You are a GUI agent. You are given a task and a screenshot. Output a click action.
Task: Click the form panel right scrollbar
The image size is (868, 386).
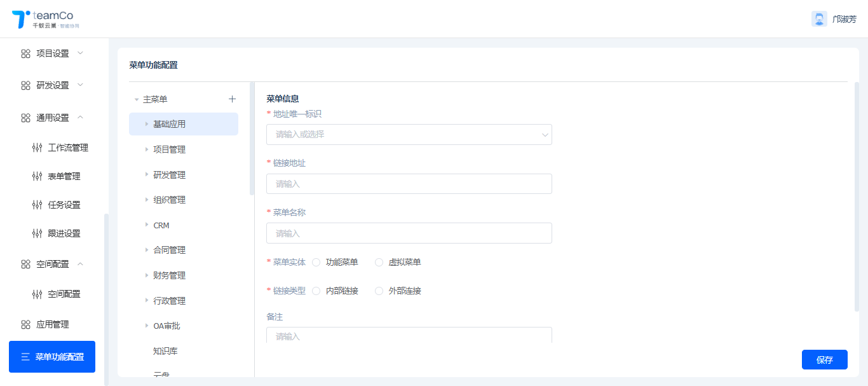857,197
